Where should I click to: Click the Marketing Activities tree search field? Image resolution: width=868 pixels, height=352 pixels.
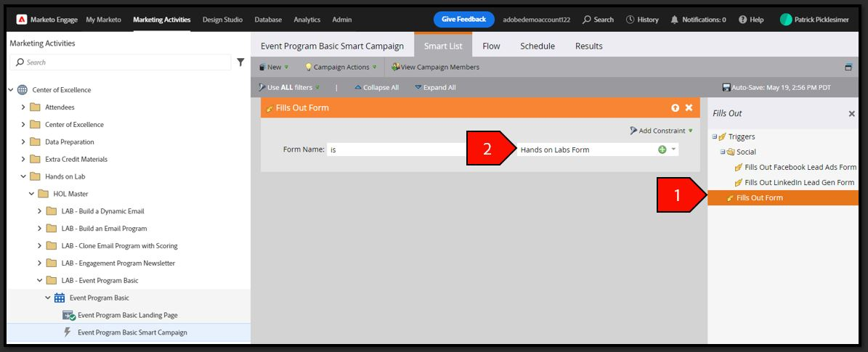tap(120, 62)
